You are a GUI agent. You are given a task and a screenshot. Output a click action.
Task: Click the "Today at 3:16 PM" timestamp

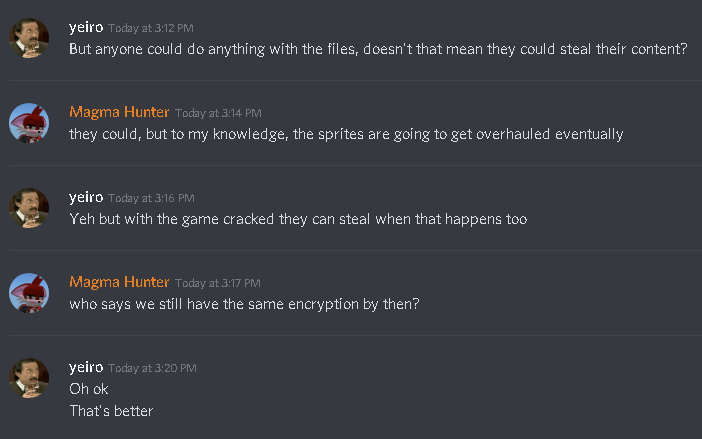pos(151,198)
